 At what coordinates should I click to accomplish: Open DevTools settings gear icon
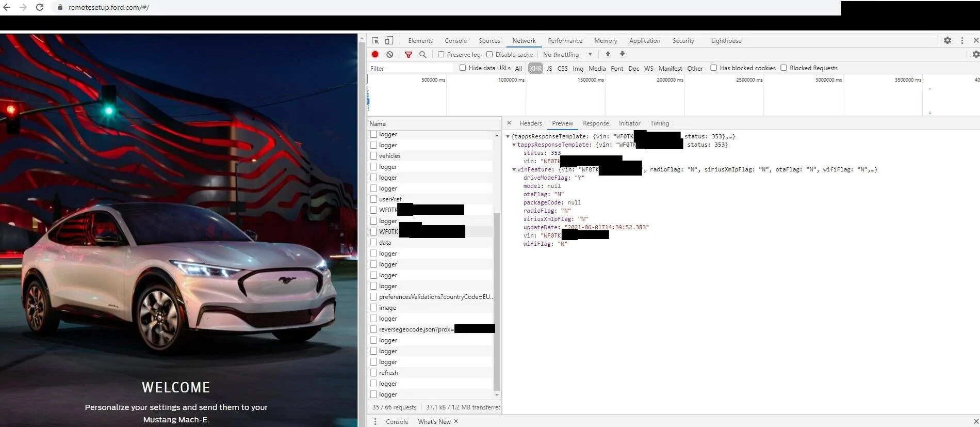(x=948, y=40)
